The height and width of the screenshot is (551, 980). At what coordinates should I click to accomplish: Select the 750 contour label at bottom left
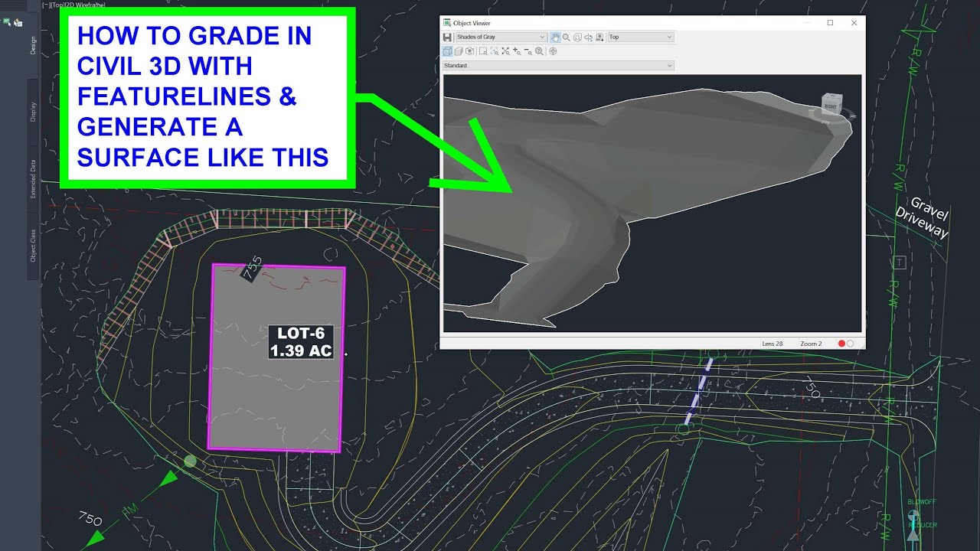(x=90, y=518)
